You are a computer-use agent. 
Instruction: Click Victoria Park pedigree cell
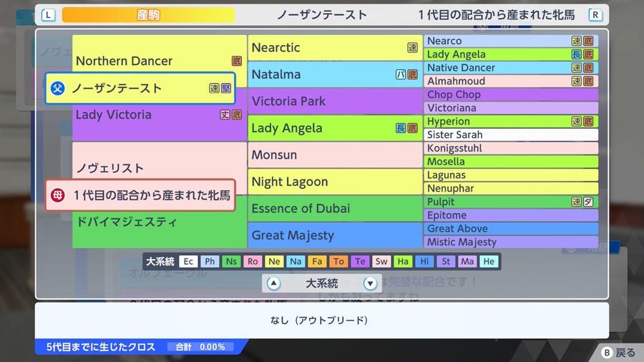tap(335, 101)
